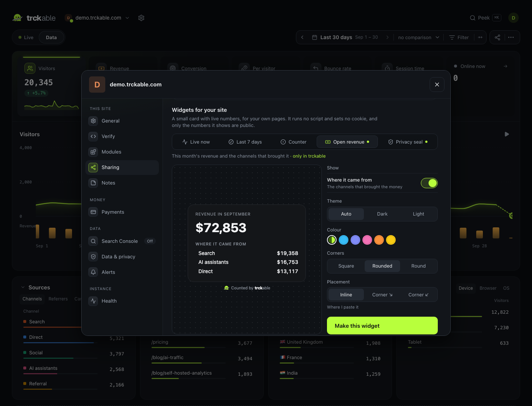Open the Filter button
Screen dimensions: 532x406
pos(459,37)
